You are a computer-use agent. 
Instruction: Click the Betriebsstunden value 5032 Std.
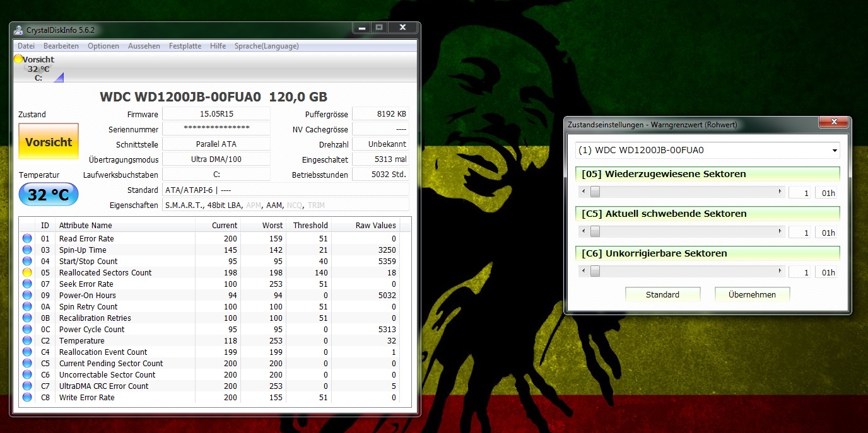(x=380, y=175)
